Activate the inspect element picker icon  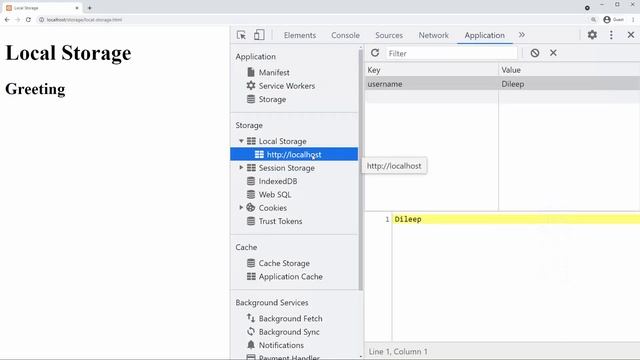coord(241,35)
